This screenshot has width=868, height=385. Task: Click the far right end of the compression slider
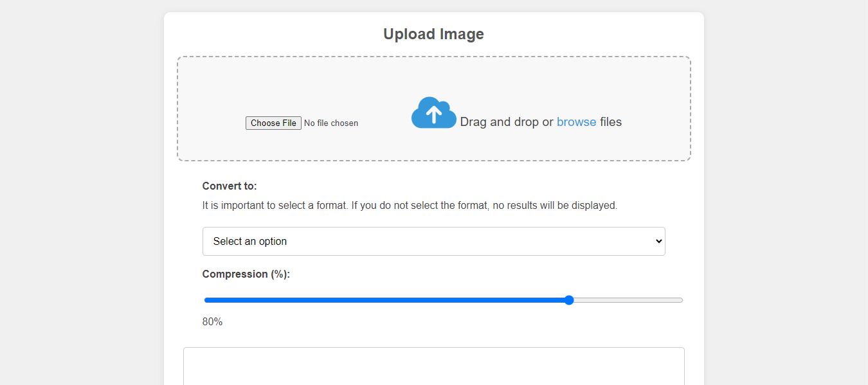[x=678, y=300]
